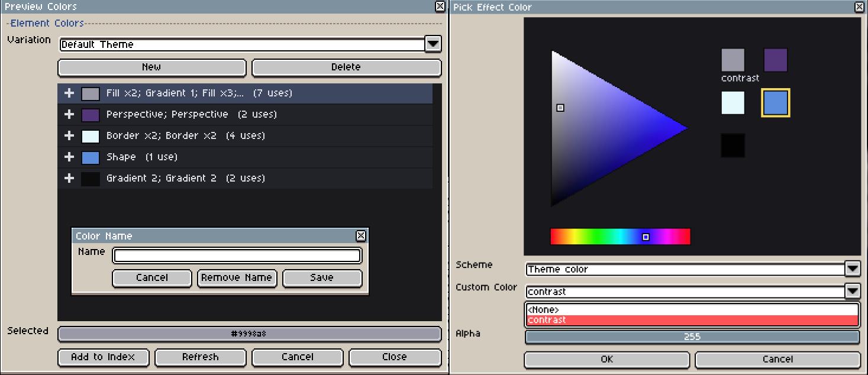Click Add to Index button
868x375 pixels.
click(x=103, y=357)
